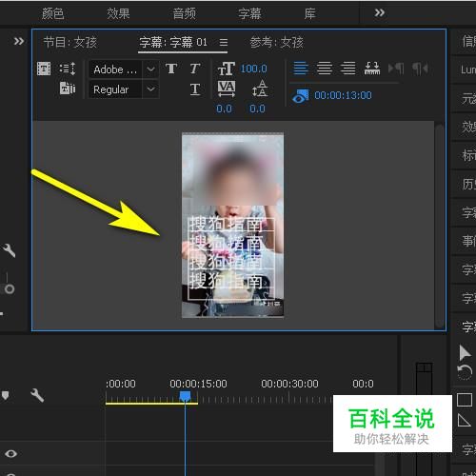
Task: Open the 效果 panel on the right
Action: [x=468, y=127]
